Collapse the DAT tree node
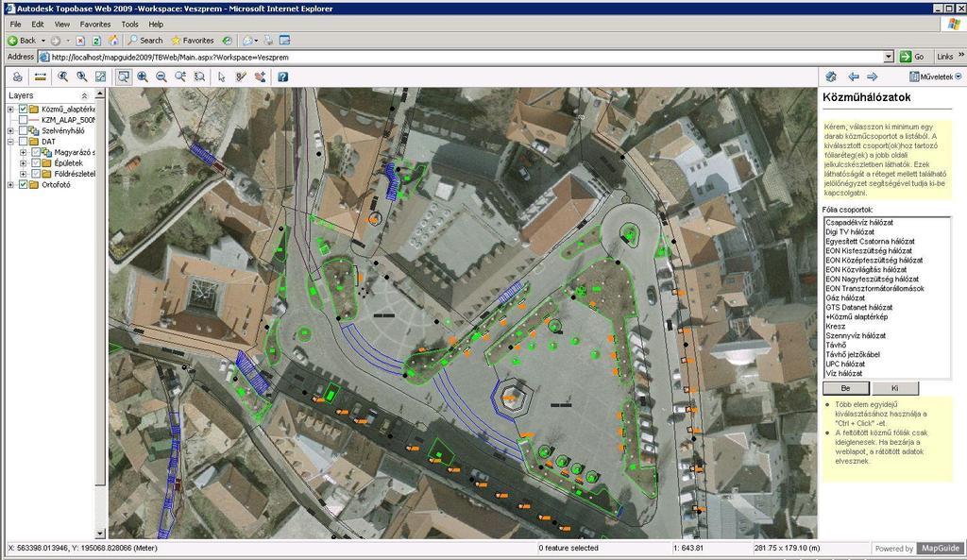Viewport: 967px width, 560px height. point(10,142)
